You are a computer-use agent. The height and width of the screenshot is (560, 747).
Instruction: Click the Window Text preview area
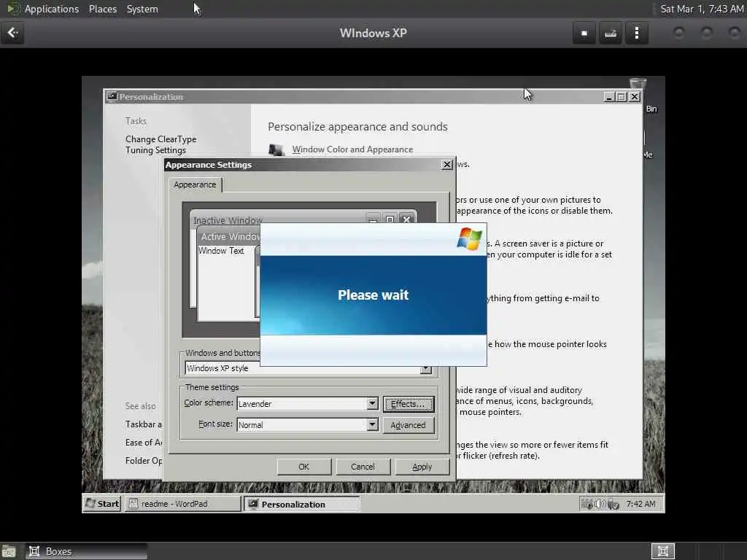click(x=221, y=251)
